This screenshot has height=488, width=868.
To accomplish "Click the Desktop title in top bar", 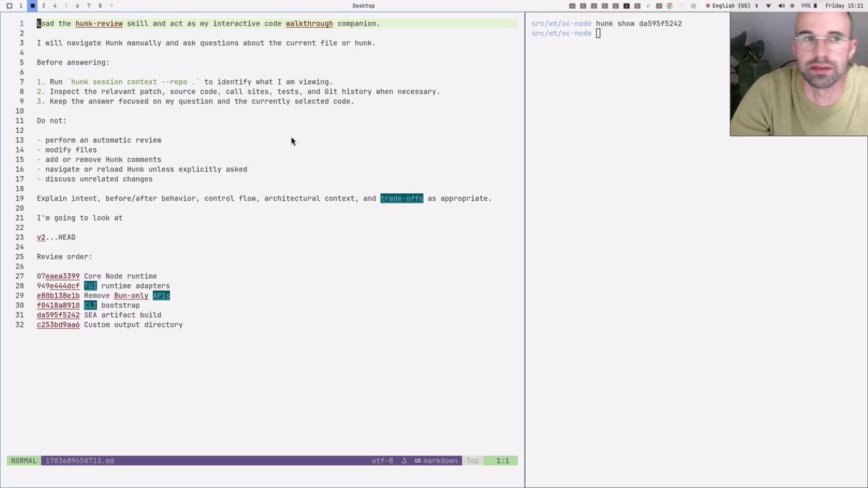I will 363,6.
